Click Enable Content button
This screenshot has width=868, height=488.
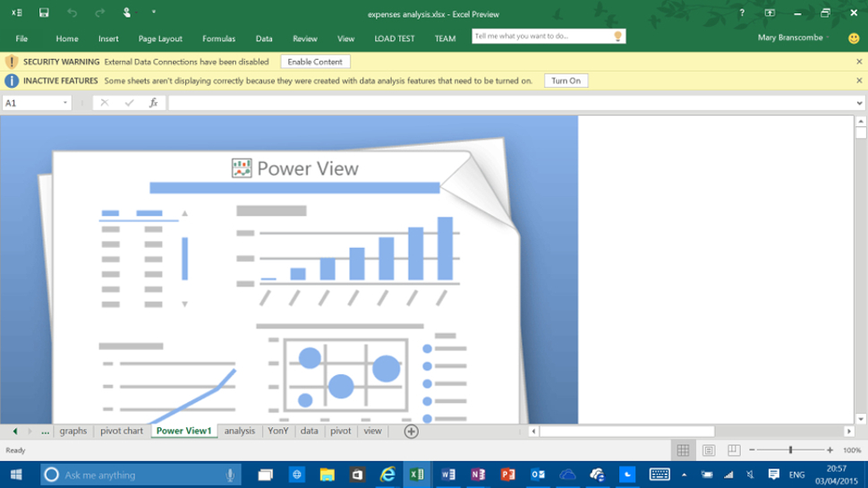315,62
